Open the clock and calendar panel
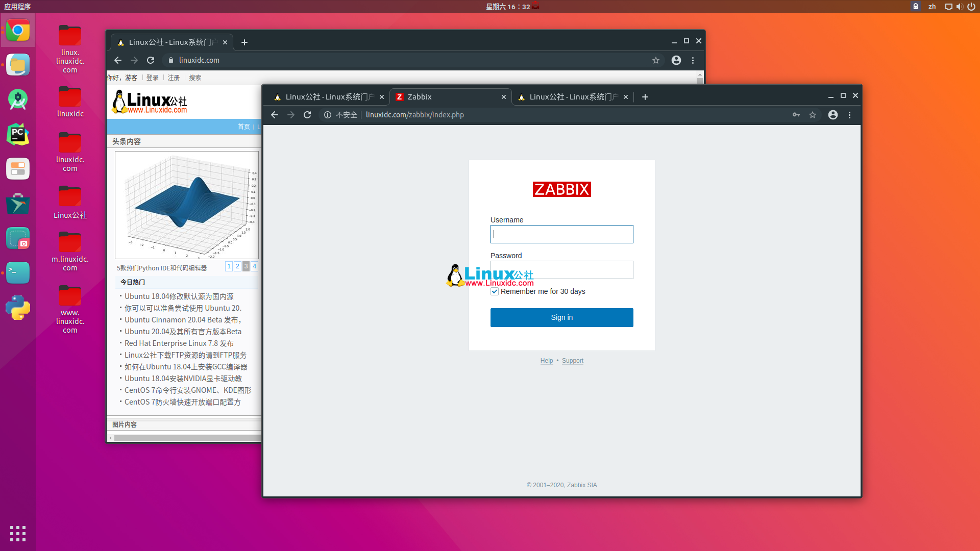 pyautogui.click(x=508, y=7)
